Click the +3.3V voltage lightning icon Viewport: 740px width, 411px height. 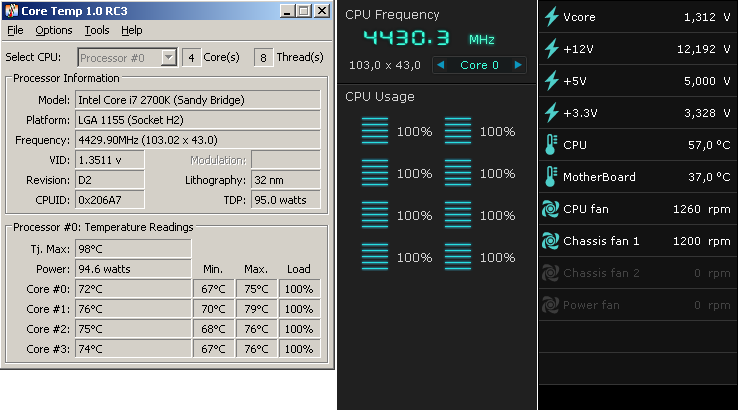550,113
